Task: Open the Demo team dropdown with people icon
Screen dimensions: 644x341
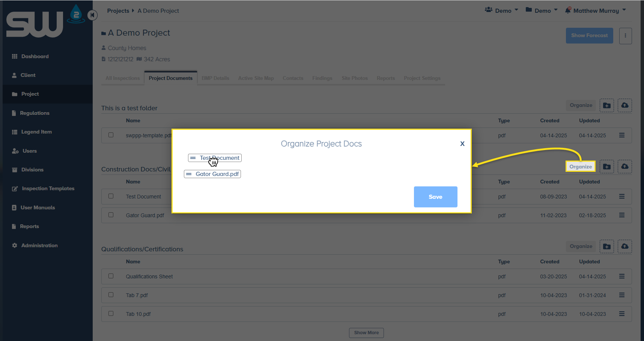Action: [501, 11]
